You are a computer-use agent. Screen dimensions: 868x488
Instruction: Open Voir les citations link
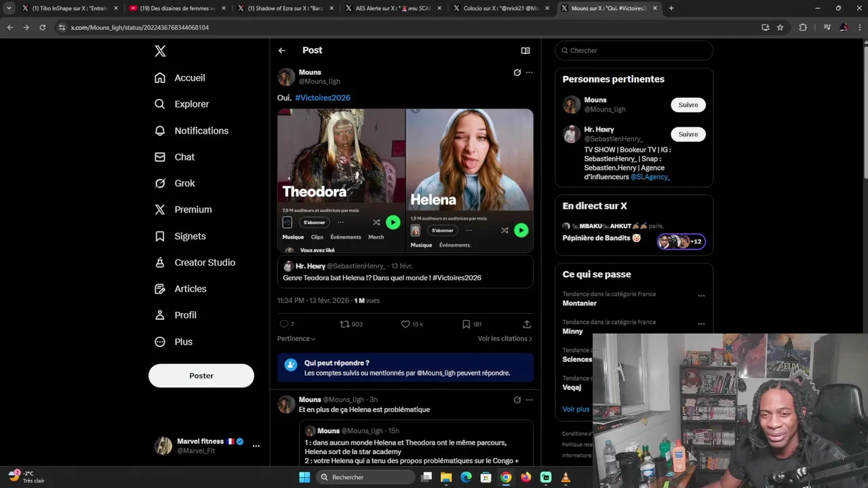(505, 339)
